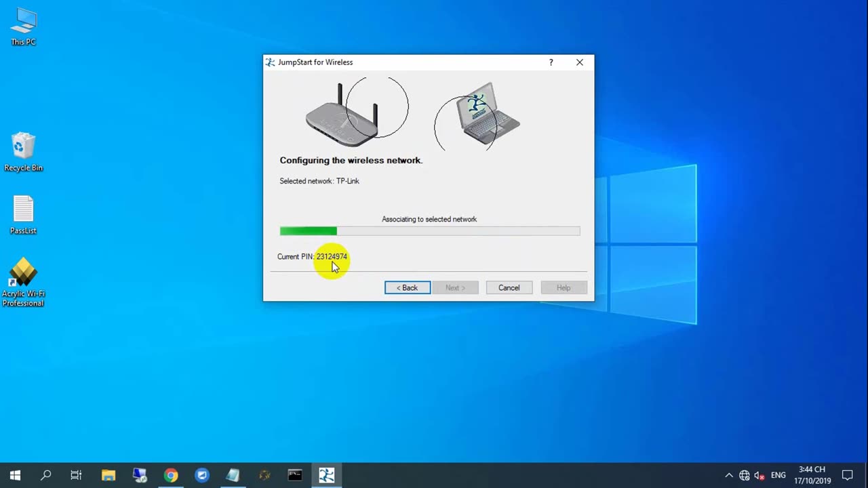Select the PassList text file
The width and height of the screenshot is (868, 488).
tap(23, 215)
